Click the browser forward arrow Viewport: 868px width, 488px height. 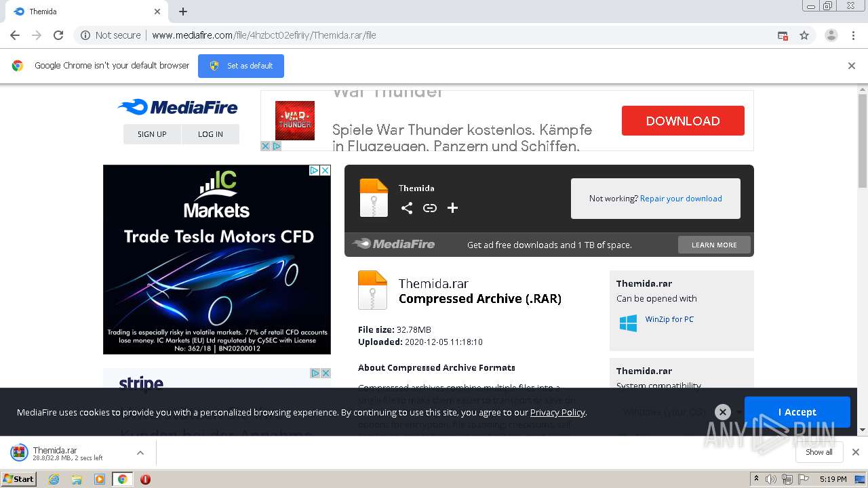37,35
